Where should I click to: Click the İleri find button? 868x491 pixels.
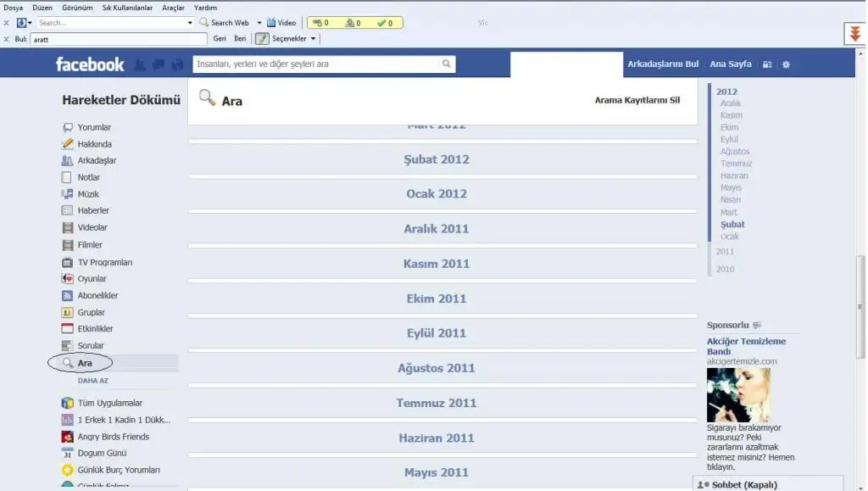(x=240, y=39)
